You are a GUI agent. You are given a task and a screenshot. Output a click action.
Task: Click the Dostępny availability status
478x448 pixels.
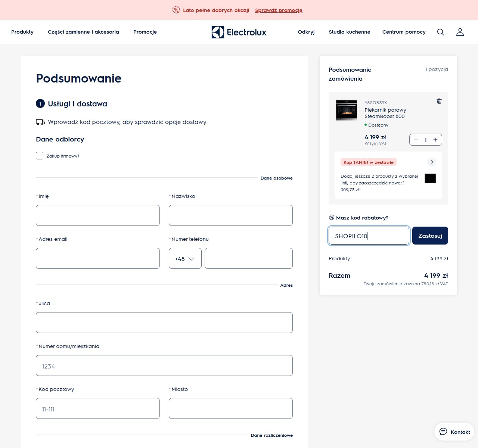(x=376, y=125)
